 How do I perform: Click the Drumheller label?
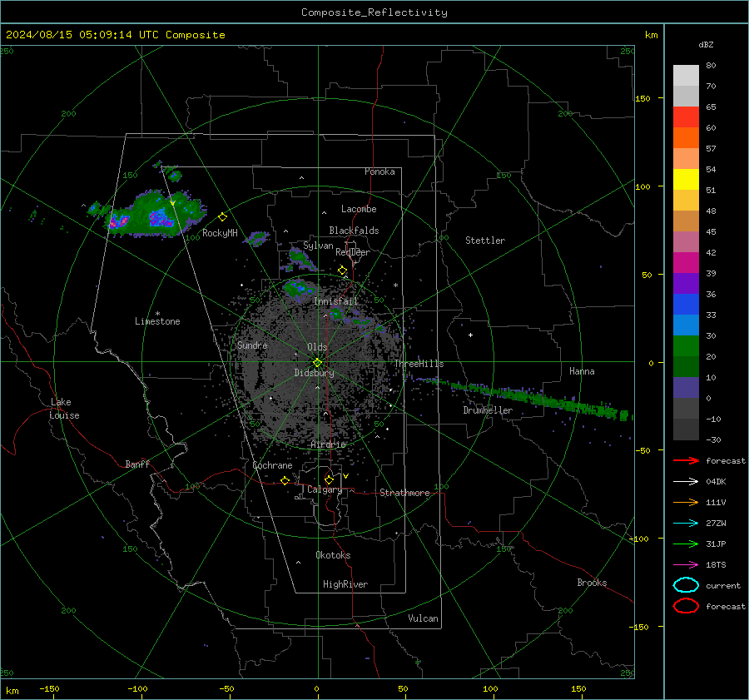[488, 410]
